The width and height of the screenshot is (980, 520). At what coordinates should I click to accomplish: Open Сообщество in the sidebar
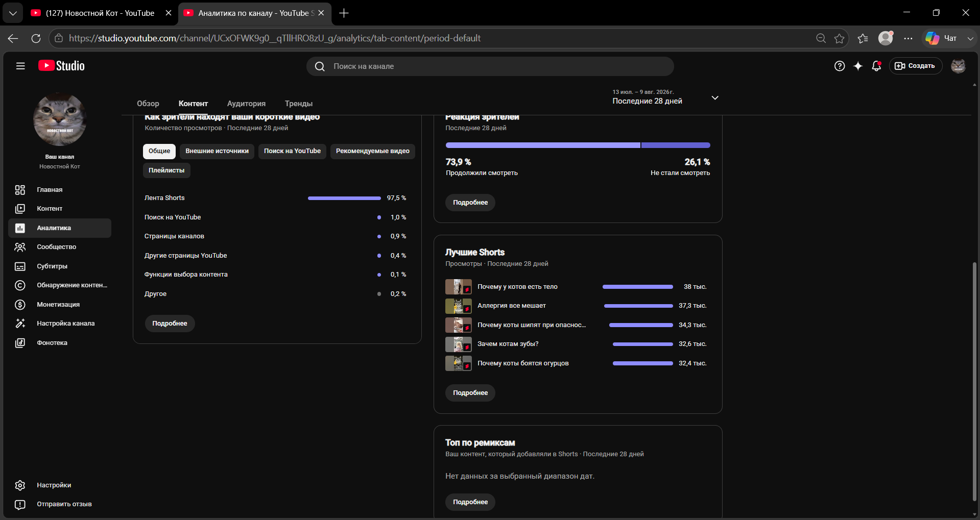point(60,247)
